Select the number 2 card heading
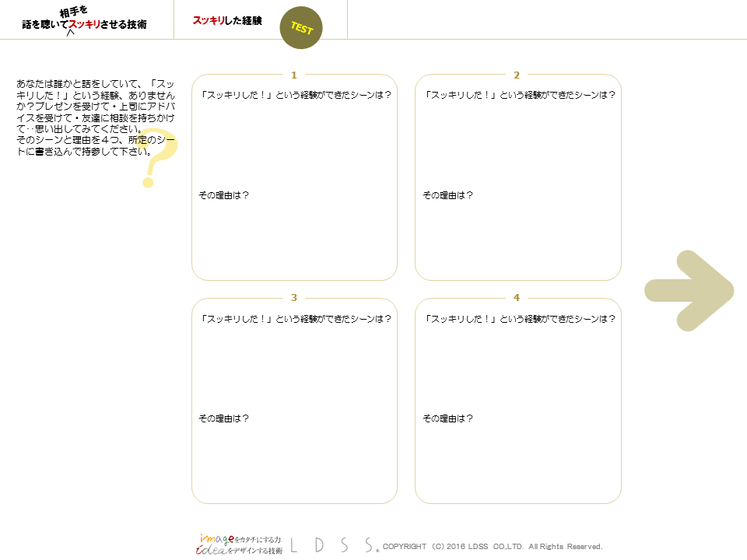Viewport: 747px width, 560px height. coord(517,75)
